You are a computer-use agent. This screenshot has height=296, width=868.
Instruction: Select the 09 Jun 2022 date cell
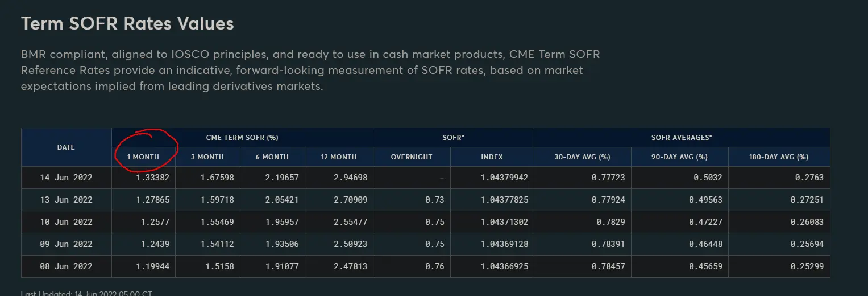coord(66,244)
